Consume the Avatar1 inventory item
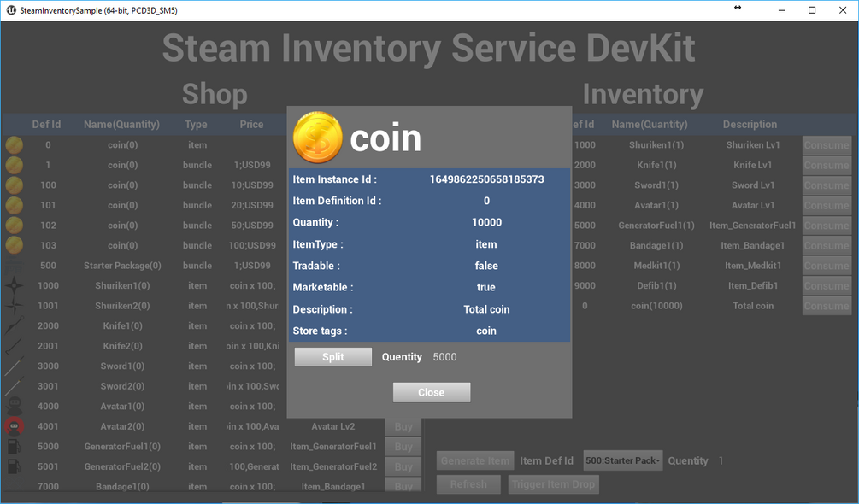The height and width of the screenshot is (504, 859). tap(827, 205)
